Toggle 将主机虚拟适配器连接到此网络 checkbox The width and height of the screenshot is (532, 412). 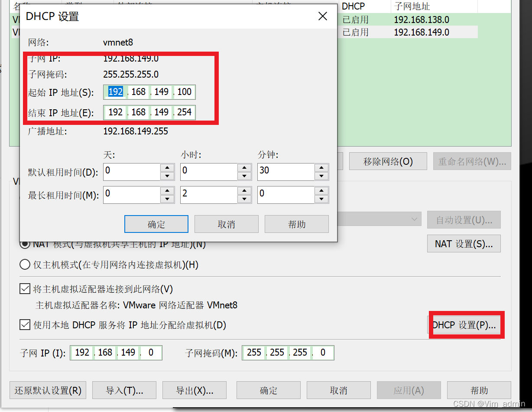(25, 289)
